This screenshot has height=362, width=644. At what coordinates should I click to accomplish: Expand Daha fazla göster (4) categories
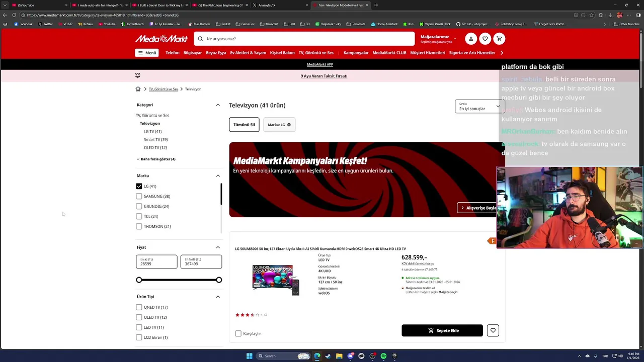(x=156, y=159)
